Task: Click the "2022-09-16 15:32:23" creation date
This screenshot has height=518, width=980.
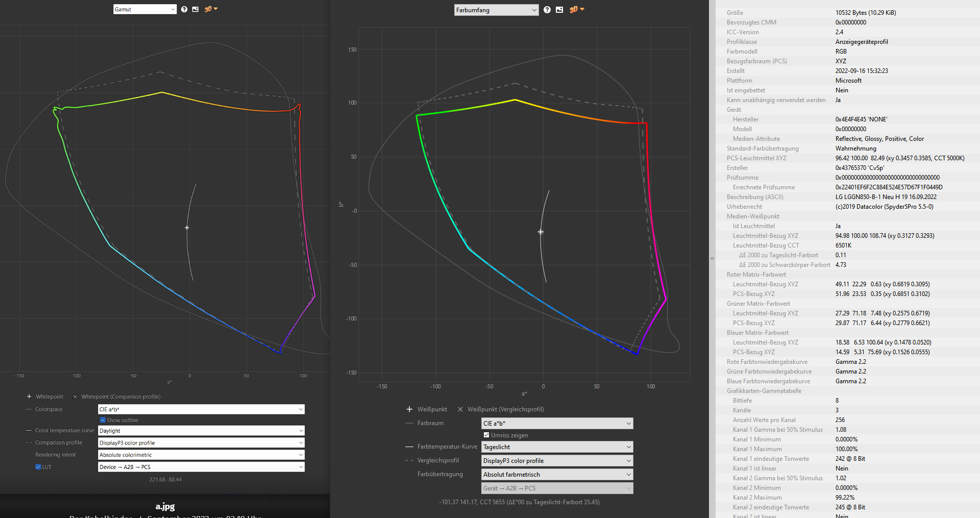Action: tap(862, 71)
